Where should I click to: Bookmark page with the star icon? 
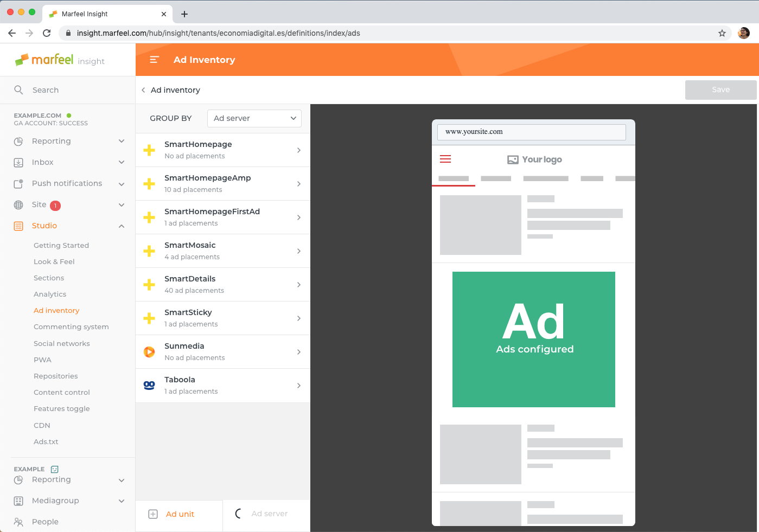point(722,33)
